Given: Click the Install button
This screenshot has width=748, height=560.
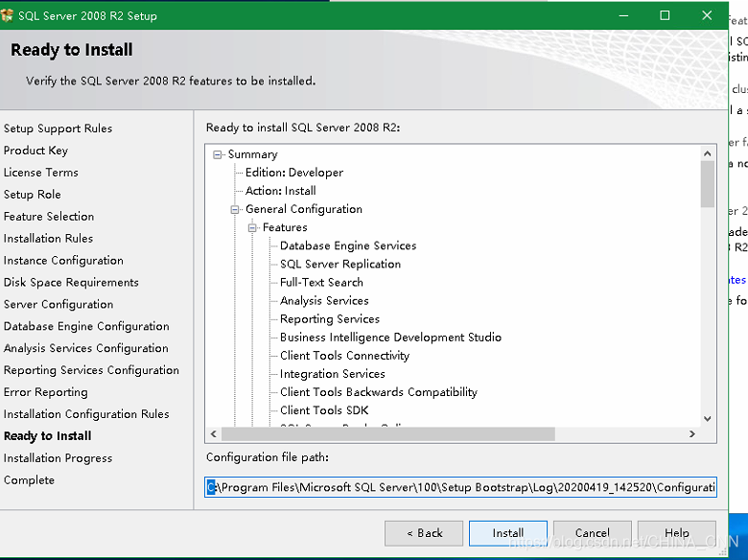Looking at the screenshot, I should tap(508, 533).
